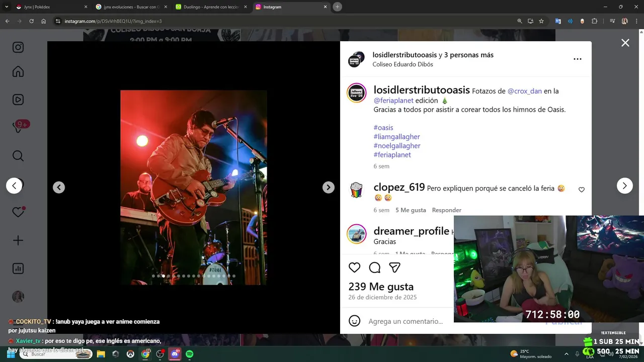Like the post with the heart icon
This screenshot has height=362, width=644.
355,267
